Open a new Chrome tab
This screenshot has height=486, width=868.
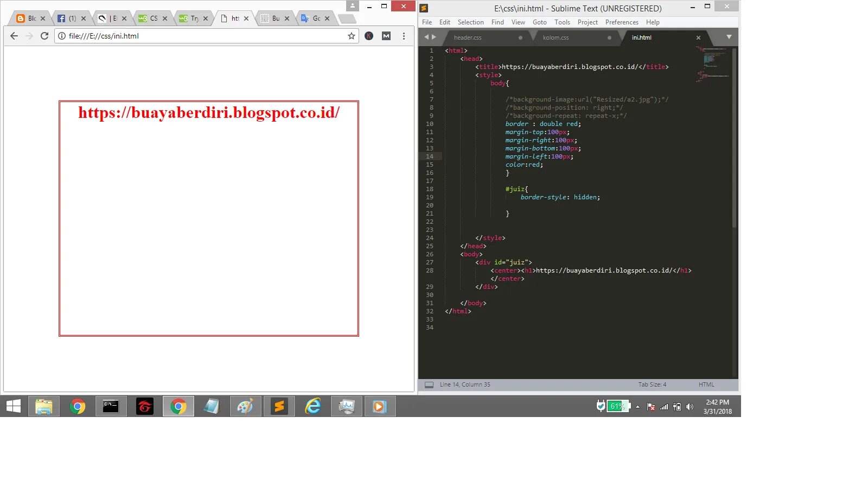[x=347, y=19]
